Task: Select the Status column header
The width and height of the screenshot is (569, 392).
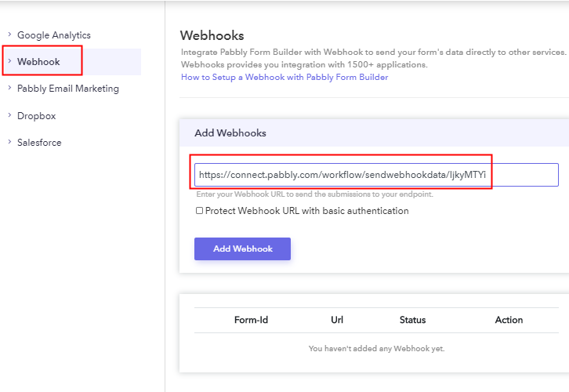Action: (x=412, y=320)
